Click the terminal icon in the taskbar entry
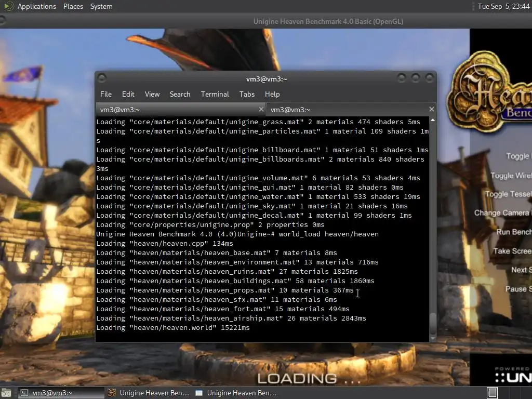Viewport: 532px width, 399px height. (24, 393)
